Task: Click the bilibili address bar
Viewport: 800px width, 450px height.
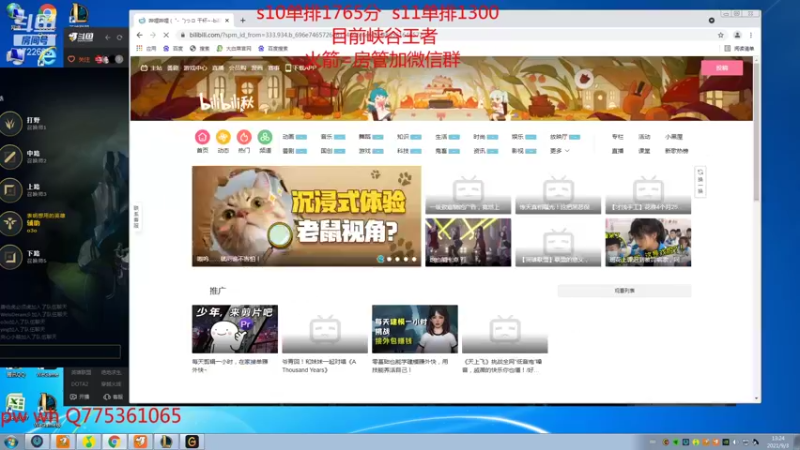Action: [444, 35]
